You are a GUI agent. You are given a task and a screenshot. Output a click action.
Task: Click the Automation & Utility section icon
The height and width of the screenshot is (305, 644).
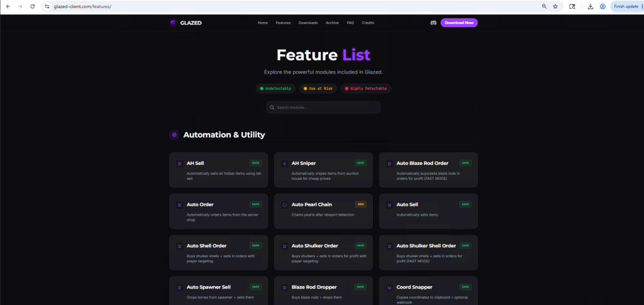click(174, 135)
